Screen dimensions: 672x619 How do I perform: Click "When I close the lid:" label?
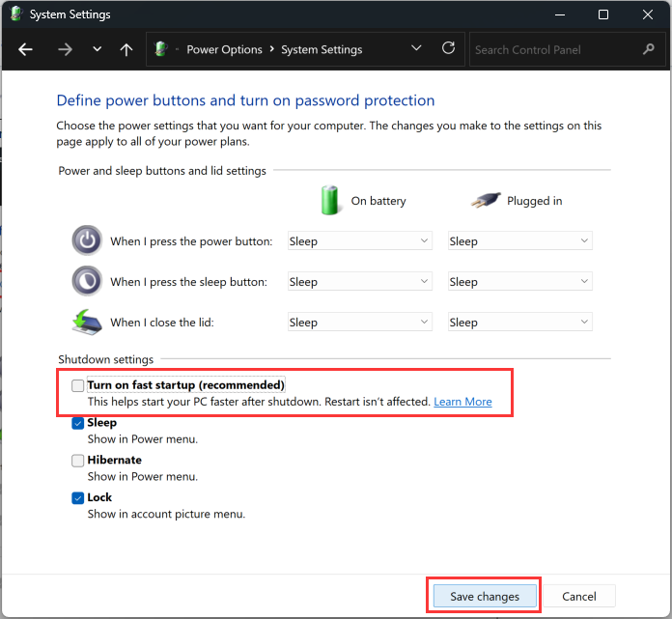point(162,323)
